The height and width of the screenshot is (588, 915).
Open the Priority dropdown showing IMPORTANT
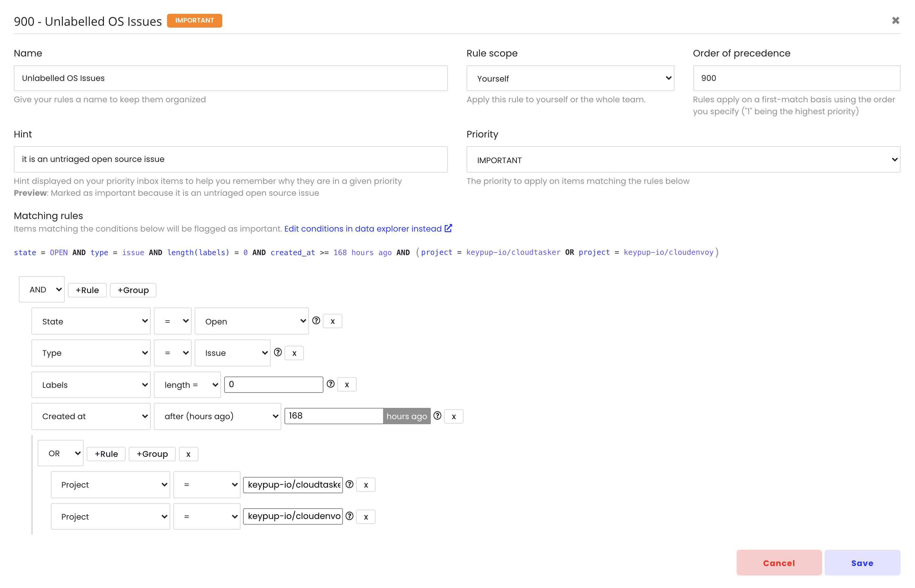point(683,160)
